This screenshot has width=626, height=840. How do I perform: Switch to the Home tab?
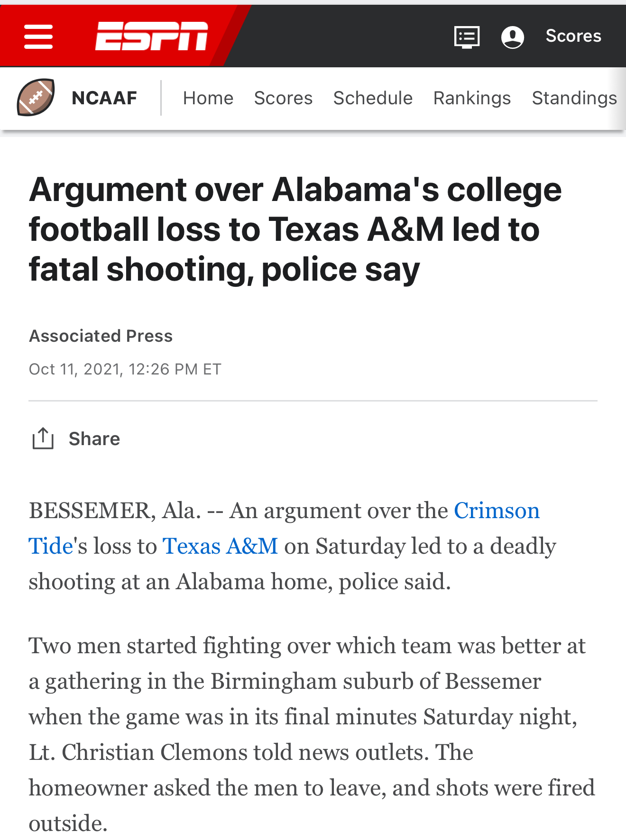click(x=208, y=98)
